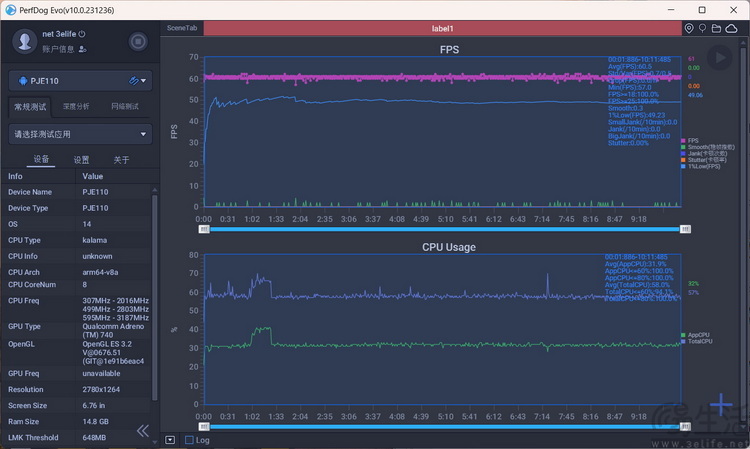The image size is (750, 449).
Task: Open the location pin marker icon
Action: 689,28
